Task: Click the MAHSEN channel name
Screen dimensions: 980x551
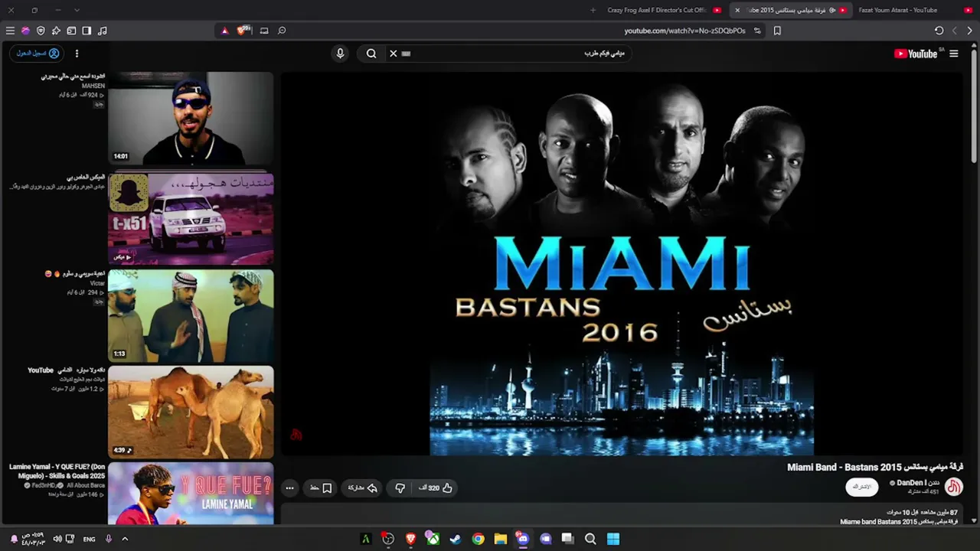Action: pyautogui.click(x=93, y=86)
